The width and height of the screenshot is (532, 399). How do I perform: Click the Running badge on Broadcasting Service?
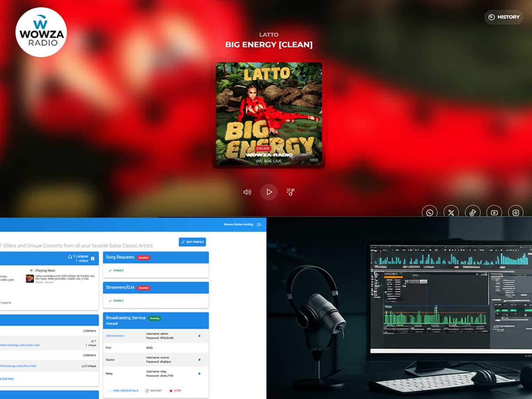154,318
